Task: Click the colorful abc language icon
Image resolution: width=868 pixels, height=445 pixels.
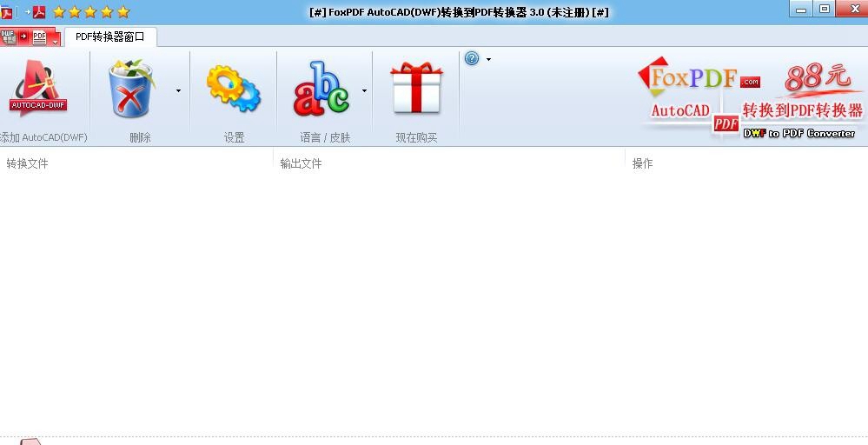Action: (x=321, y=89)
